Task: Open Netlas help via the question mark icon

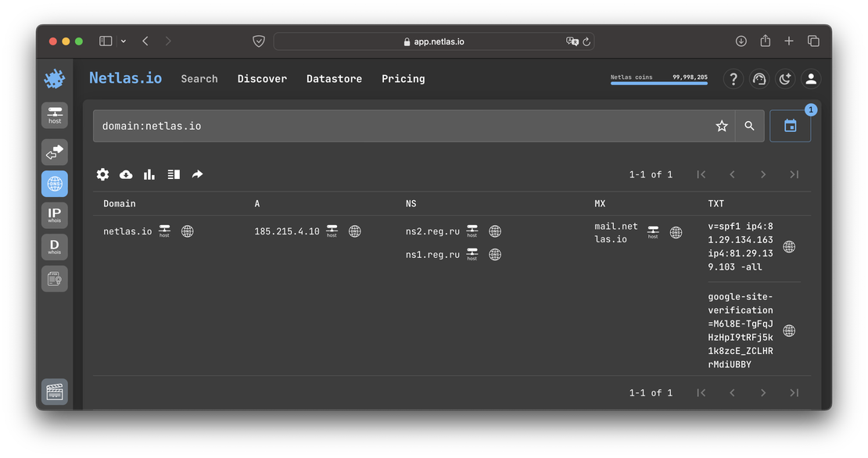Action: click(x=733, y=79)
